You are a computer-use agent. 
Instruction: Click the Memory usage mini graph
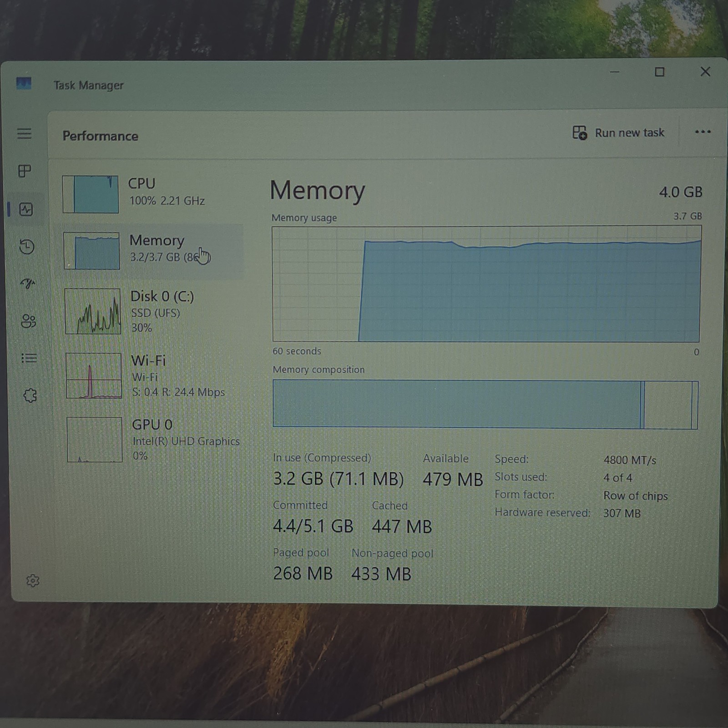coord(91,251)
